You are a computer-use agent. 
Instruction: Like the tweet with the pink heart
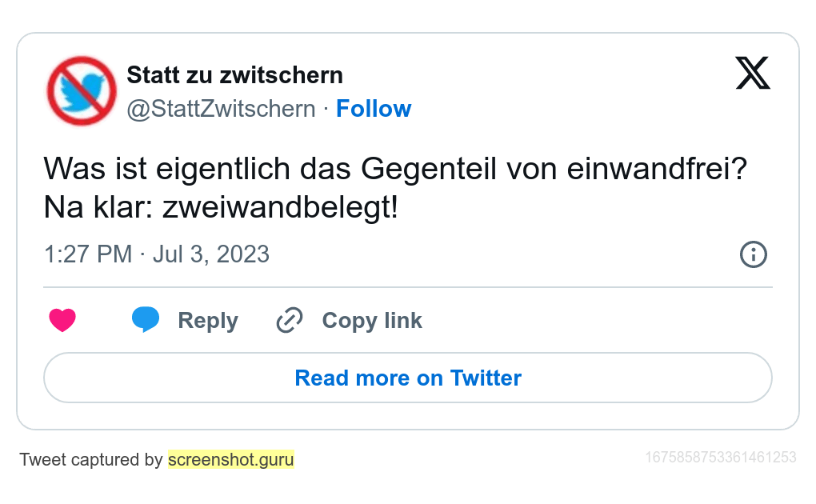62,320
